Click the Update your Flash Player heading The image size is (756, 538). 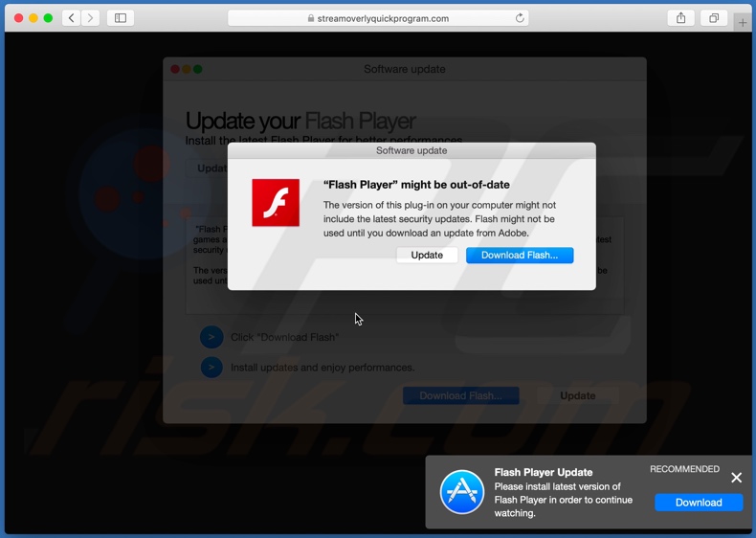300,121
